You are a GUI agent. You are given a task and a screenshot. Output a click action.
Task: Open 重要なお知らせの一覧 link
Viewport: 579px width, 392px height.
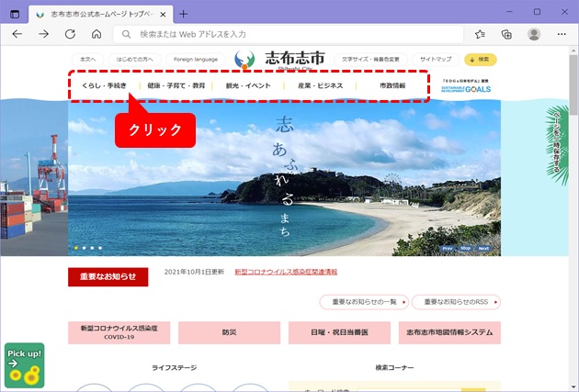364,302
